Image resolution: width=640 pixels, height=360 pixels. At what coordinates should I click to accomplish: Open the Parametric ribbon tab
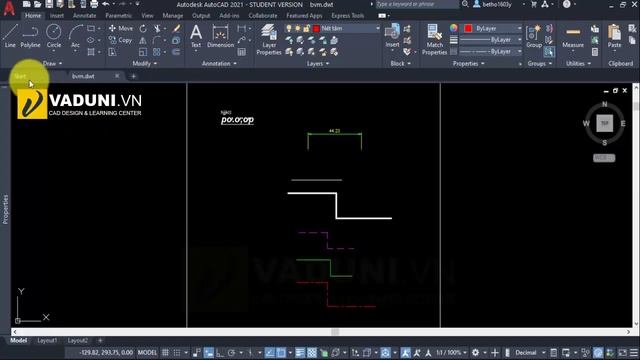click(x=118, y=16)
